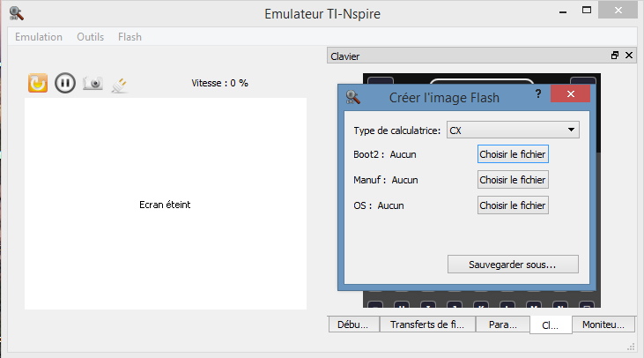Maximize the Emulateur TI-Nspire window
644x358 pixels.
pyautogui.click(x=587, y=11)
